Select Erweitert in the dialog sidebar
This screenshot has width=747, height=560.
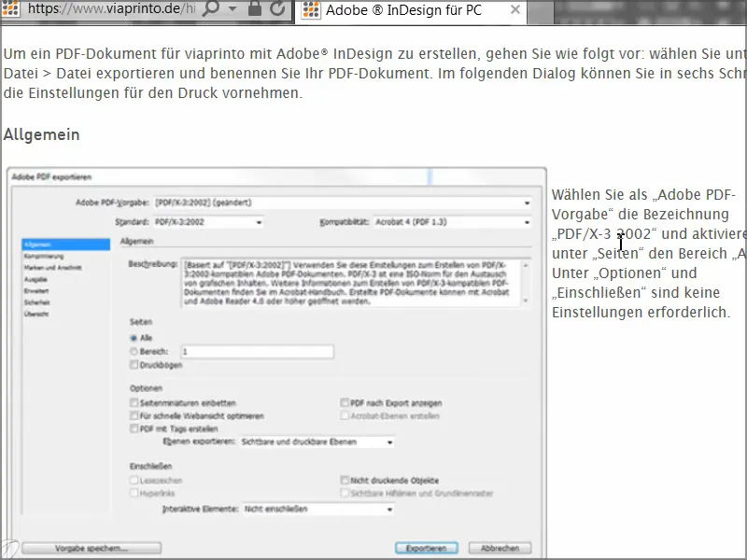tap(36, 290)
